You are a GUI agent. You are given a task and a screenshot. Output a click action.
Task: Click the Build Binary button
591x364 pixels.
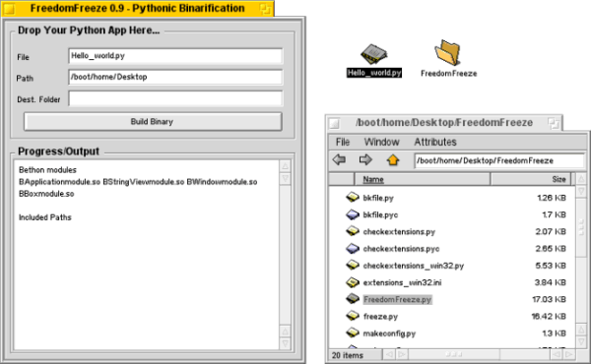153,122
